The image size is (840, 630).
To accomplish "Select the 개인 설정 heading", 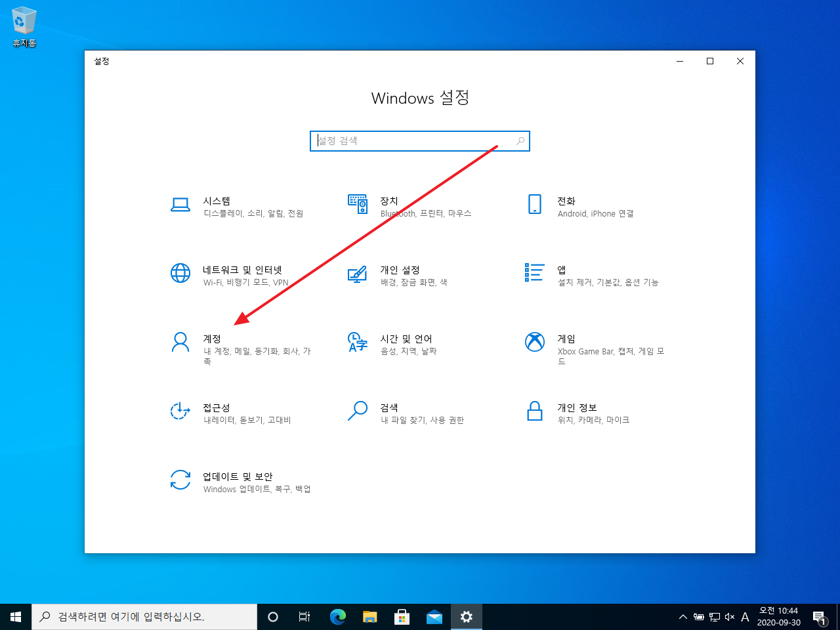I will (400, 270).
